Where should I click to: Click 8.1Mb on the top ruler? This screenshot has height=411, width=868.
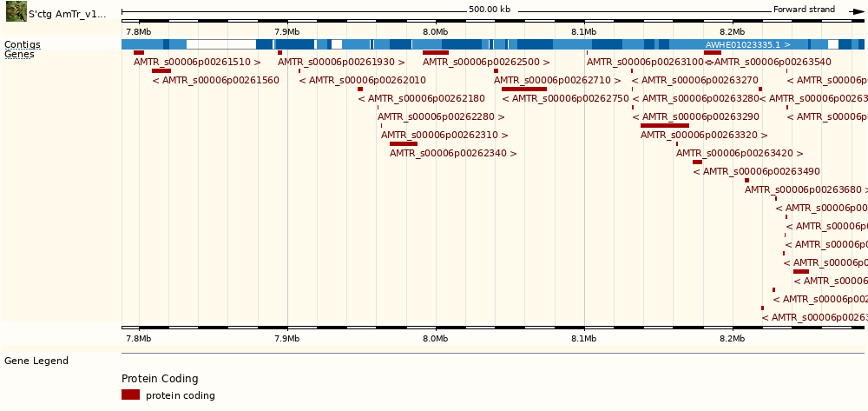click(x=584, y=31)
